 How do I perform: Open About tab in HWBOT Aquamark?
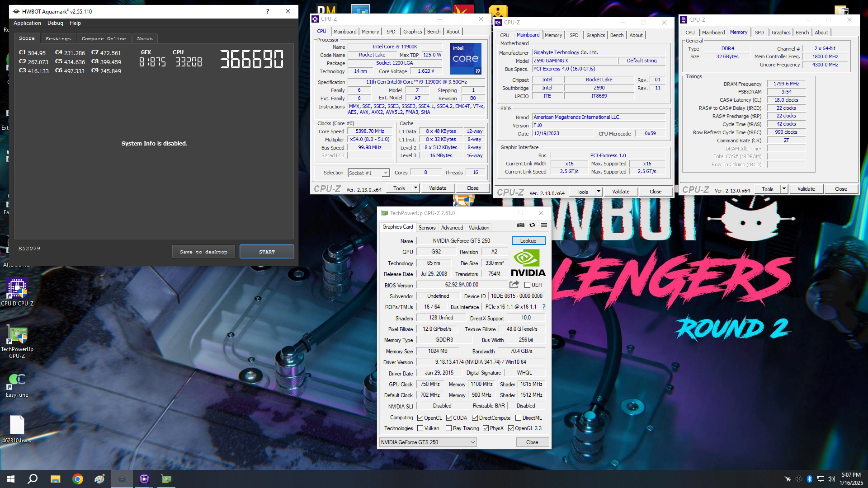pos(145,39)
